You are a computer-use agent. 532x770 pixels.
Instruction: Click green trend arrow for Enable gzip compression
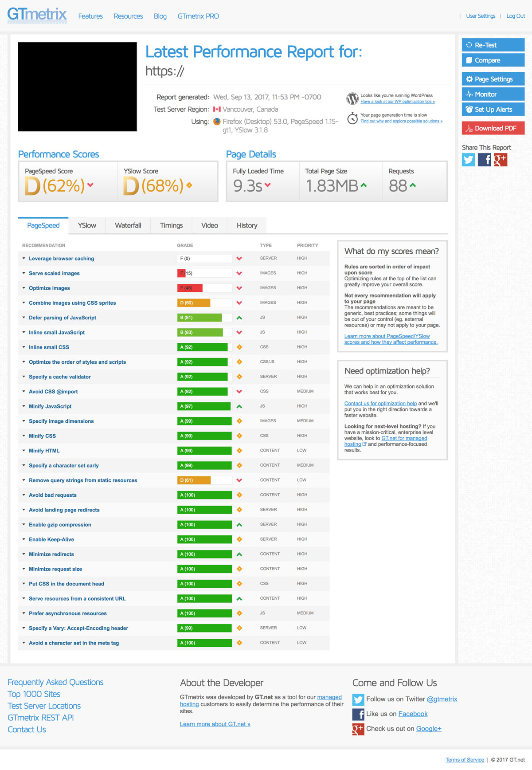click(x=239, y=525)
